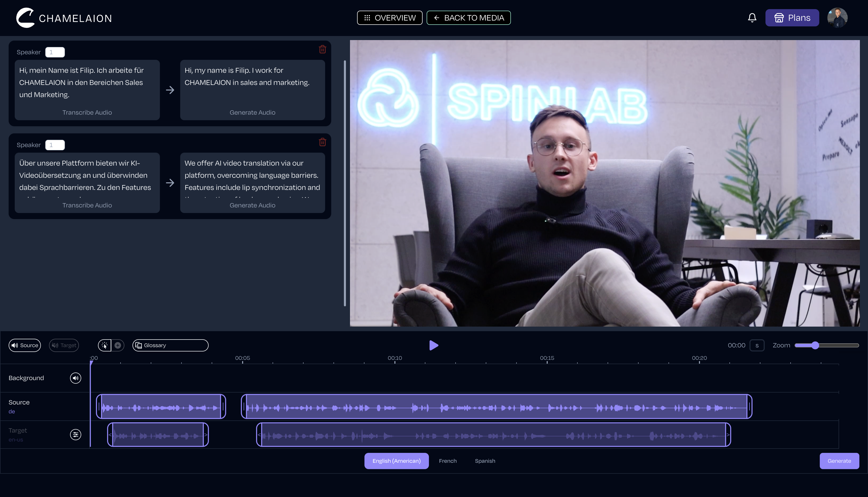
Task: Click BACK TO MEDIA button
Action: click(x=468, y=18)
